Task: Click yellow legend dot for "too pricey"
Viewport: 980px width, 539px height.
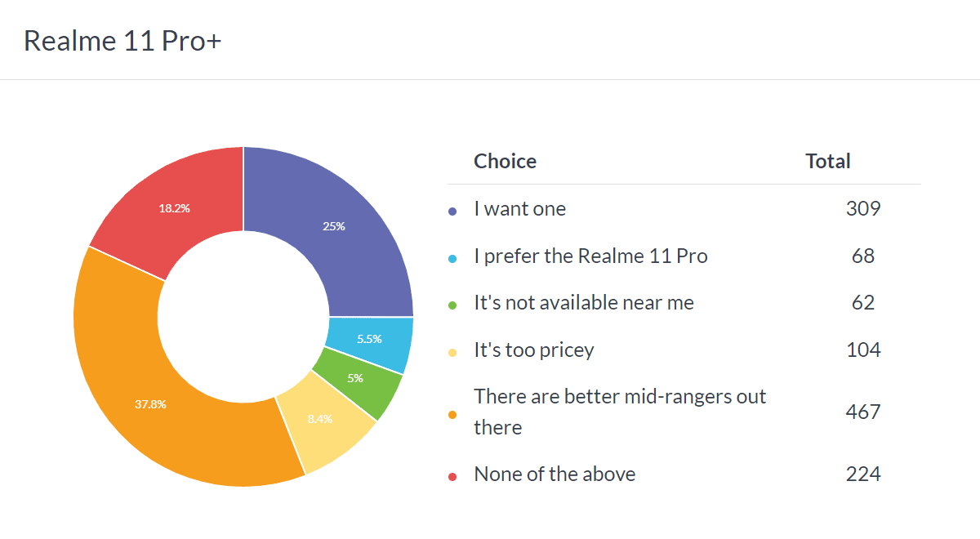Action: point(452,352)
